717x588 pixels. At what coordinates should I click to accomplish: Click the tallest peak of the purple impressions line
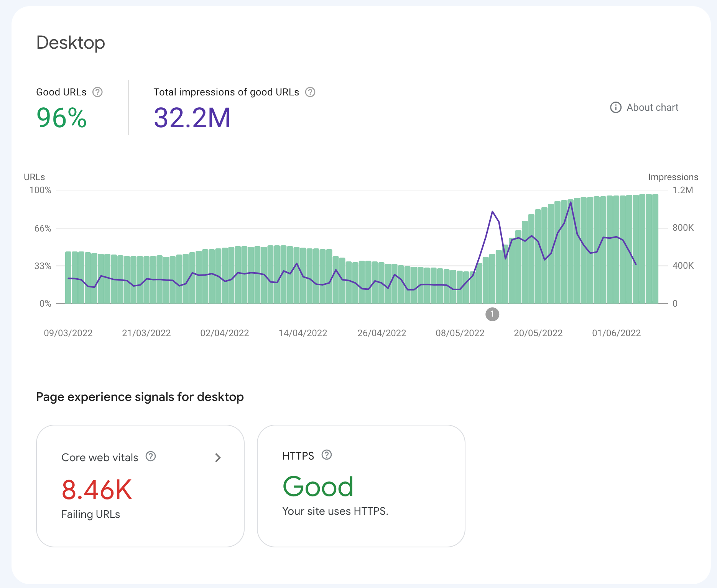571,202
